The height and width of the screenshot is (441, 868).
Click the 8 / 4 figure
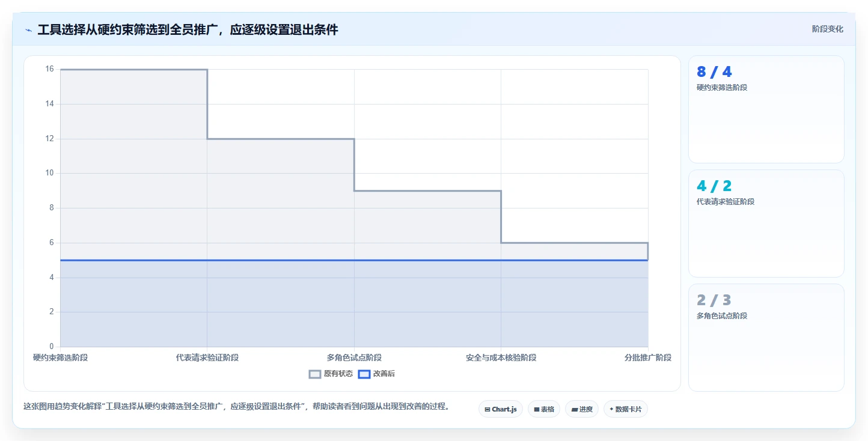pos(714,72)
